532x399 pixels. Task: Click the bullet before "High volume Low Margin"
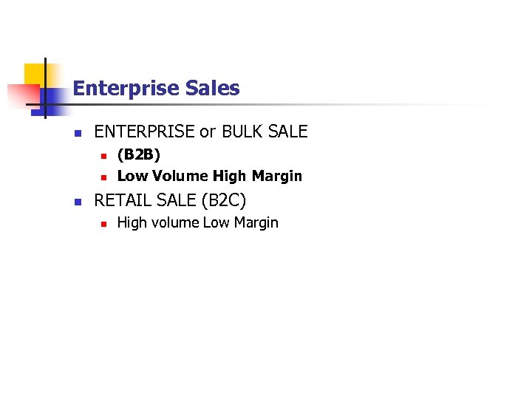[x=103, y=223]
